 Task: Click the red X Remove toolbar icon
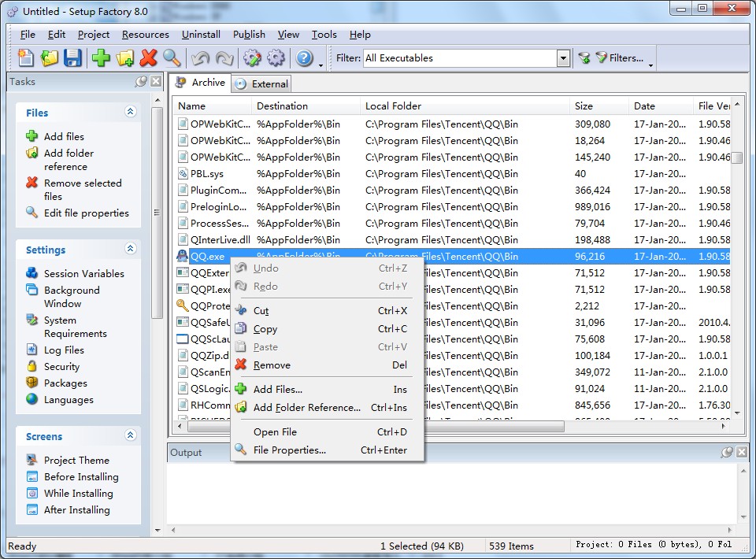pyautogui.click(x=148, y=58)
